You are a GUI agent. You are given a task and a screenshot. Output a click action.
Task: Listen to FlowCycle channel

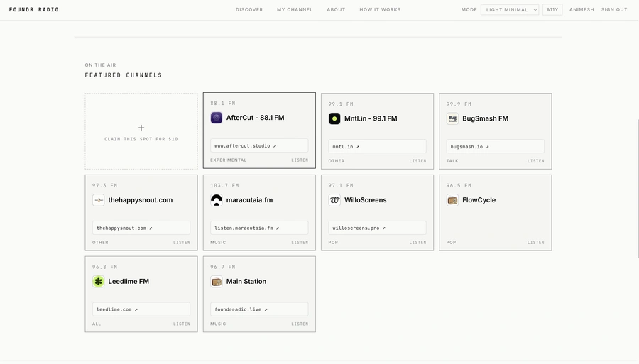(535, 242)
